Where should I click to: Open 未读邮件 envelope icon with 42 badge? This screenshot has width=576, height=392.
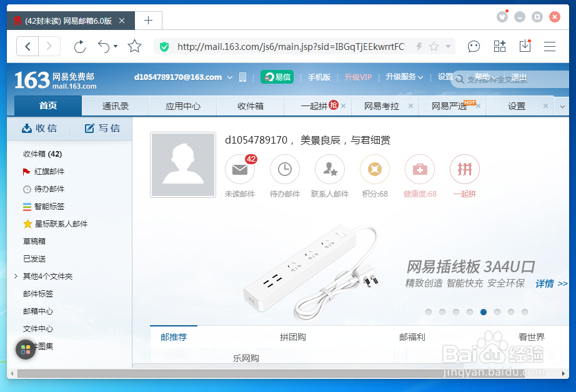[240, 169]
